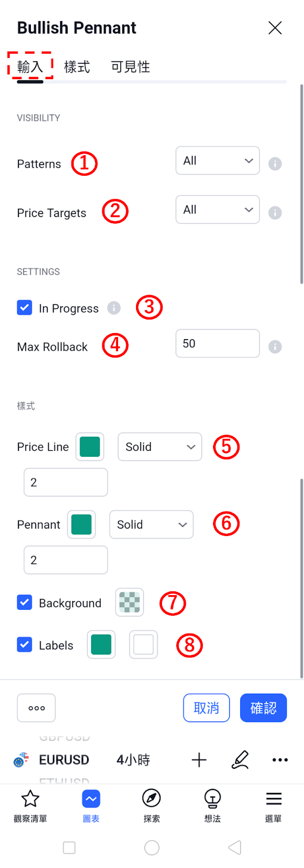304x868 pixels.
Task: Open the Patterns dropdown set to All
Action: click(x=217, y=161)
